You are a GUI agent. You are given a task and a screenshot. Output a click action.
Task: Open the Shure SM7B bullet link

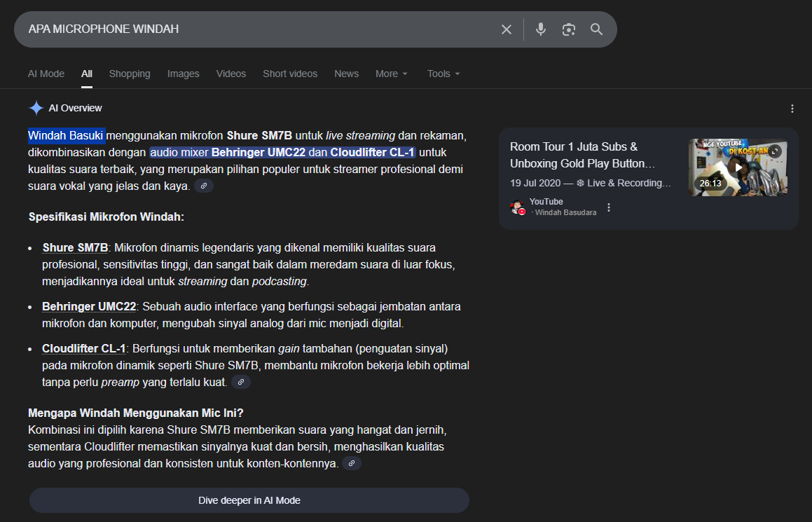[75, 247]
